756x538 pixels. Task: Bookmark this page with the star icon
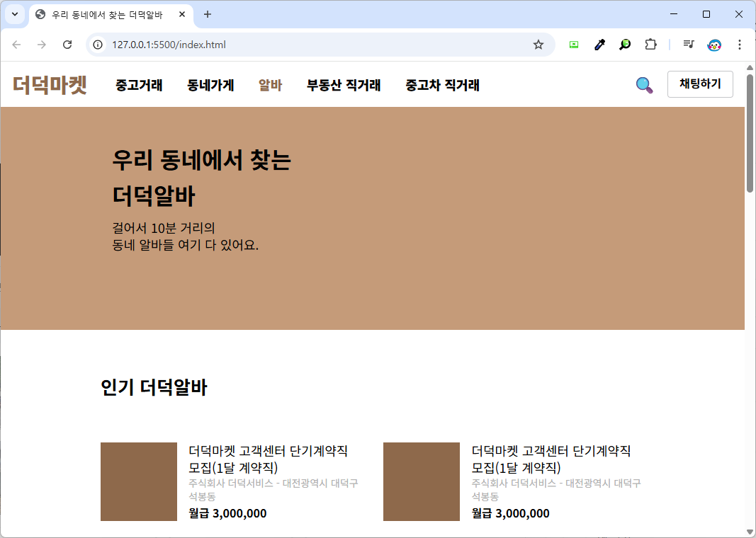click(x=538, y=45)
